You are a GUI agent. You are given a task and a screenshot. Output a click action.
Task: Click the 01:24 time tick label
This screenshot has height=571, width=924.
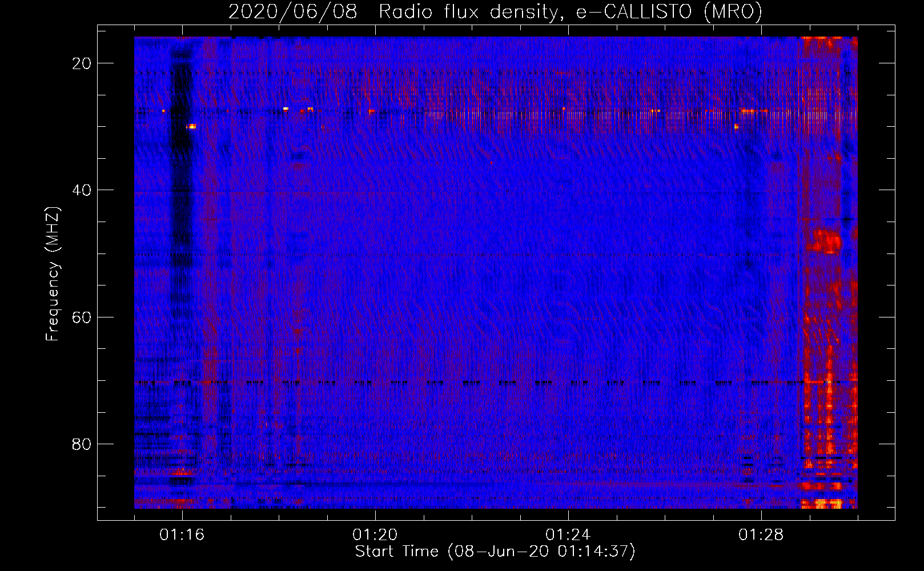coord(568,535)
